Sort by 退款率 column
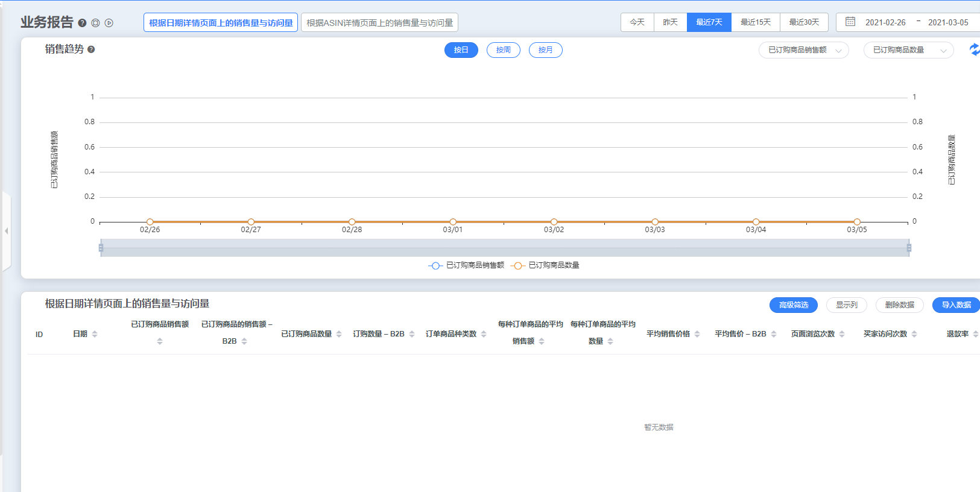Image resolution: width=980 pixels, height=492 pixels. [x=976, y=334]
